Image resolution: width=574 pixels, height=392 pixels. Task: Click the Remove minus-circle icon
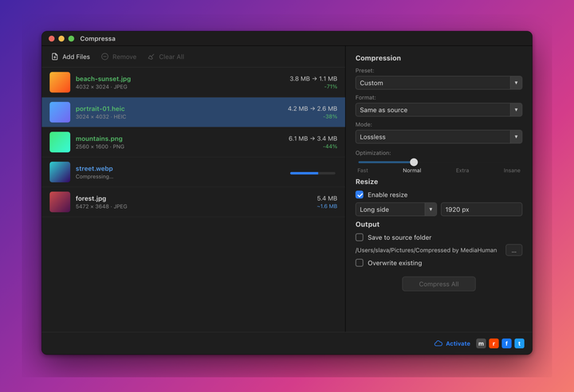click(x=104, y=57)
